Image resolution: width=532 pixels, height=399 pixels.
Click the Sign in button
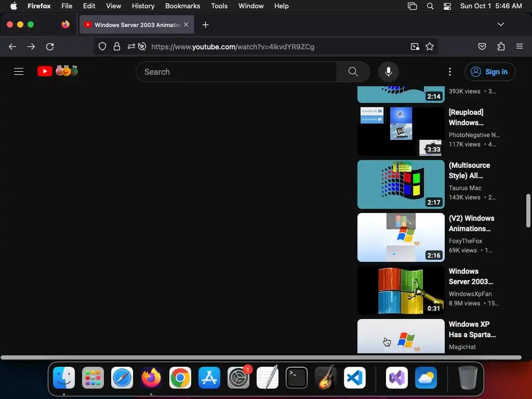click(490, 72)
